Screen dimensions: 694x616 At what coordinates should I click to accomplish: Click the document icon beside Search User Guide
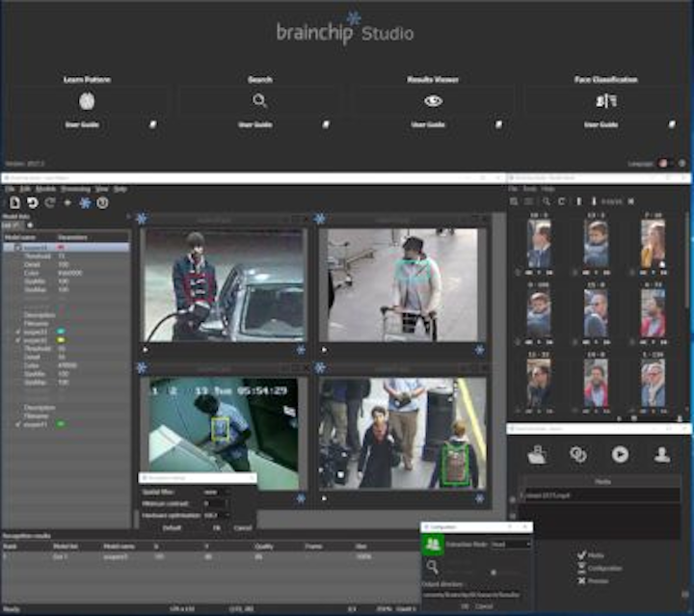(x=326, y=124)
